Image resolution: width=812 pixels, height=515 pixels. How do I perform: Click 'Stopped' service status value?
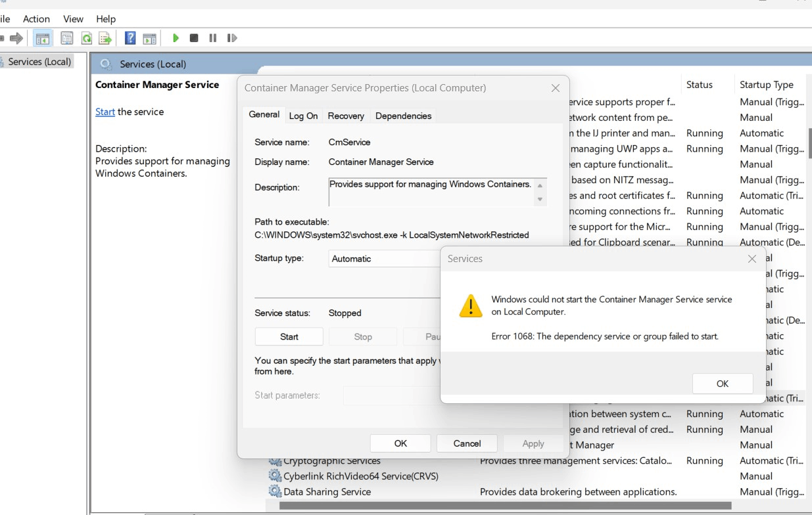[345, 313]
